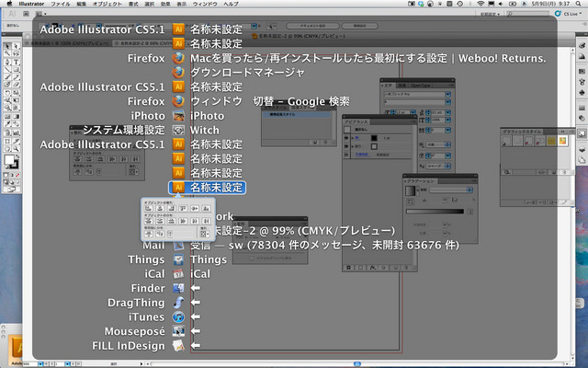Viewport: 588px width, 368px height.
Task: Set paint mode to None (red slash)
Action: [17, 176]
